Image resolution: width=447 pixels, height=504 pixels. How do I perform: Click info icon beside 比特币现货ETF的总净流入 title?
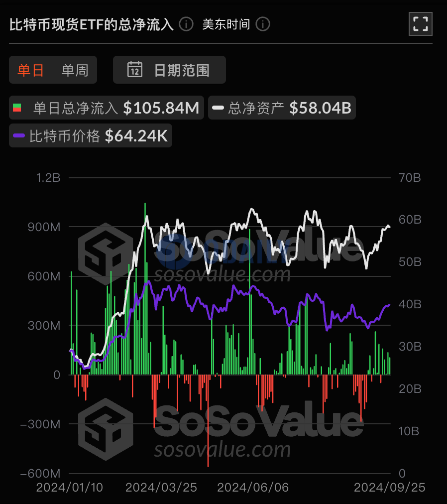[x=186, y=24]
